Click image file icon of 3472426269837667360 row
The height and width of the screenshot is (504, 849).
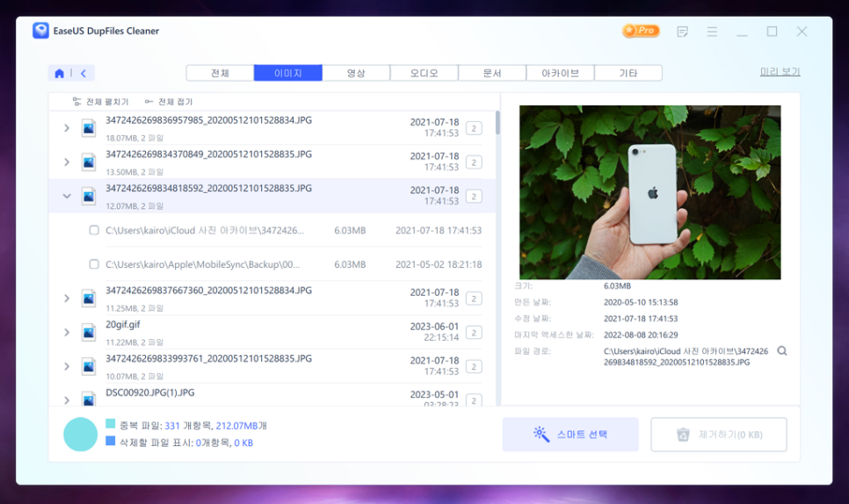89,299
